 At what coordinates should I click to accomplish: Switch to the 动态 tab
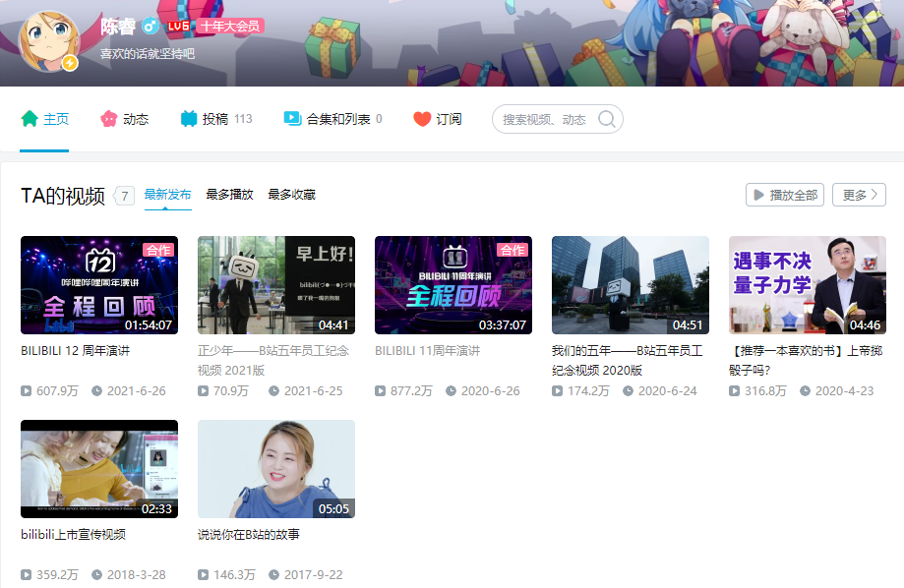pos(135,119)
